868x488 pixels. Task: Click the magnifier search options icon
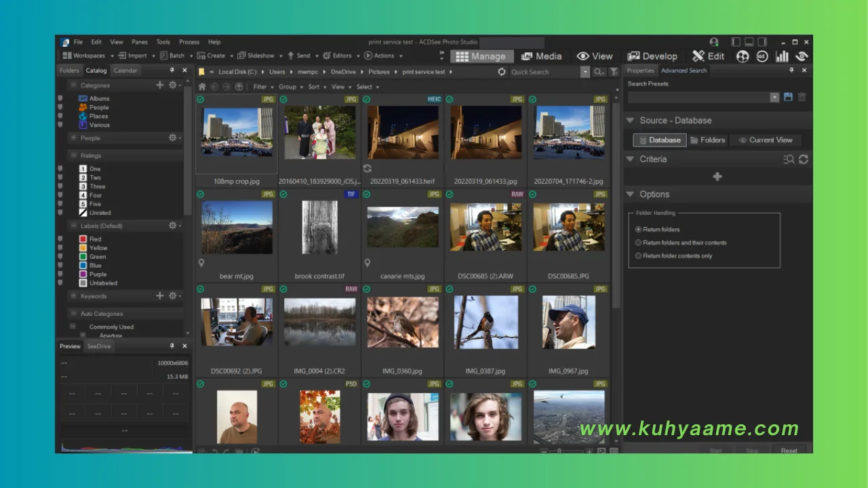599,72
